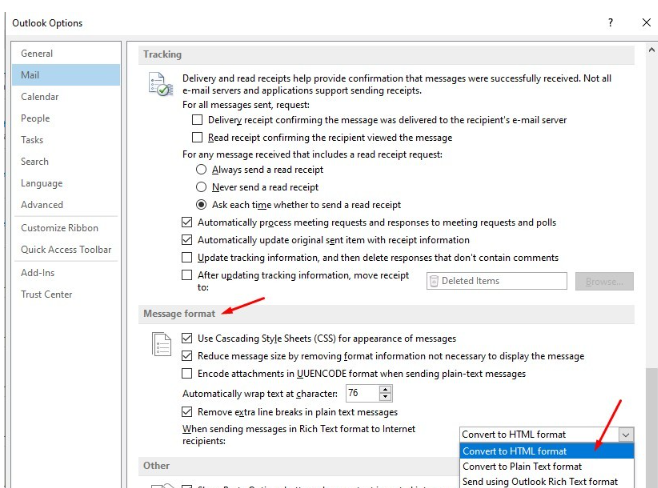Screen dimensions: 658x488
Task: Enable Delivery receipt checkbox
Action: [x=197, y=120]
